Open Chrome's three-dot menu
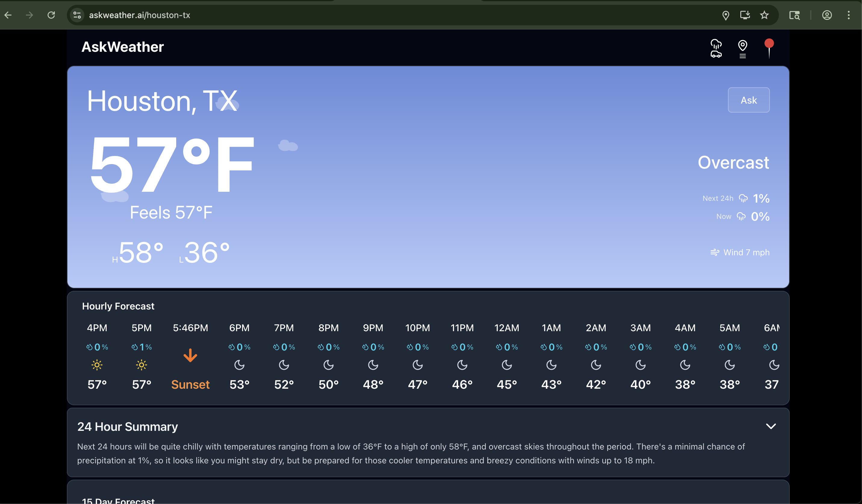This screenshot has width=862, height=504. [849, 15]
